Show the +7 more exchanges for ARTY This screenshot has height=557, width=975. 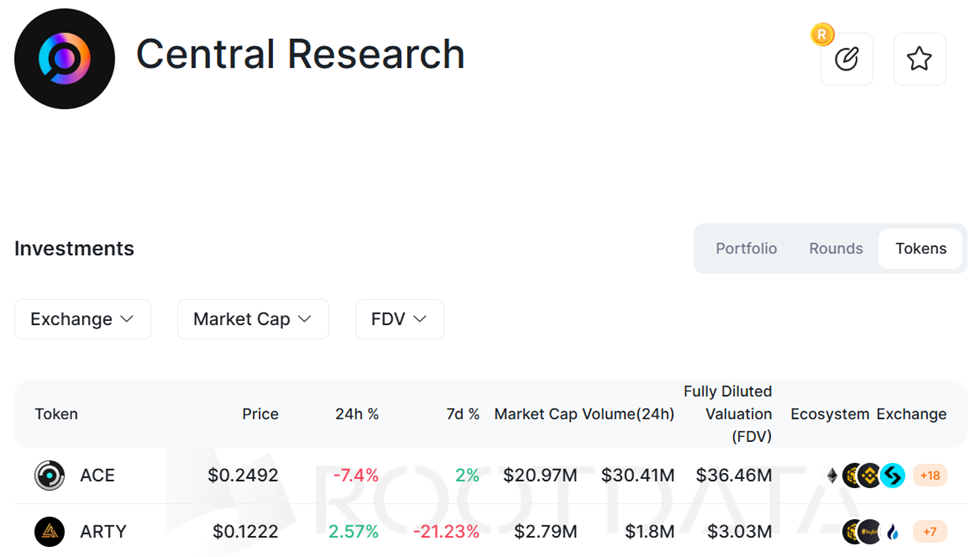(x=930, y=531)
